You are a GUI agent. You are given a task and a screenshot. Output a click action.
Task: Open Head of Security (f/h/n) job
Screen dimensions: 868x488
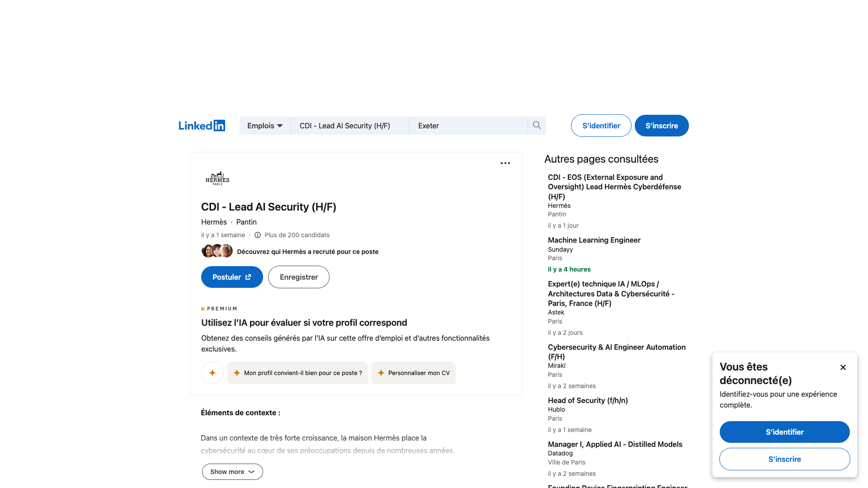[588, 400]
